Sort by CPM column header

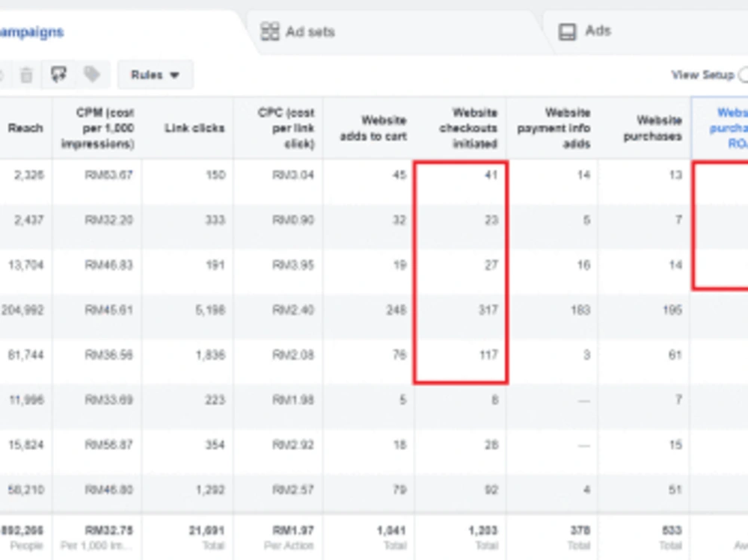point(97,128)
